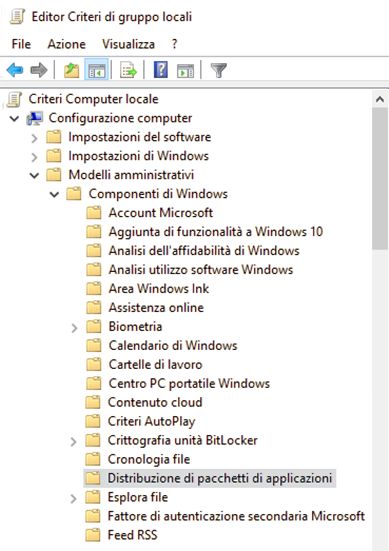
Task: Open the Azione menu
Action: pyautogui.click(x=66, y=44)
